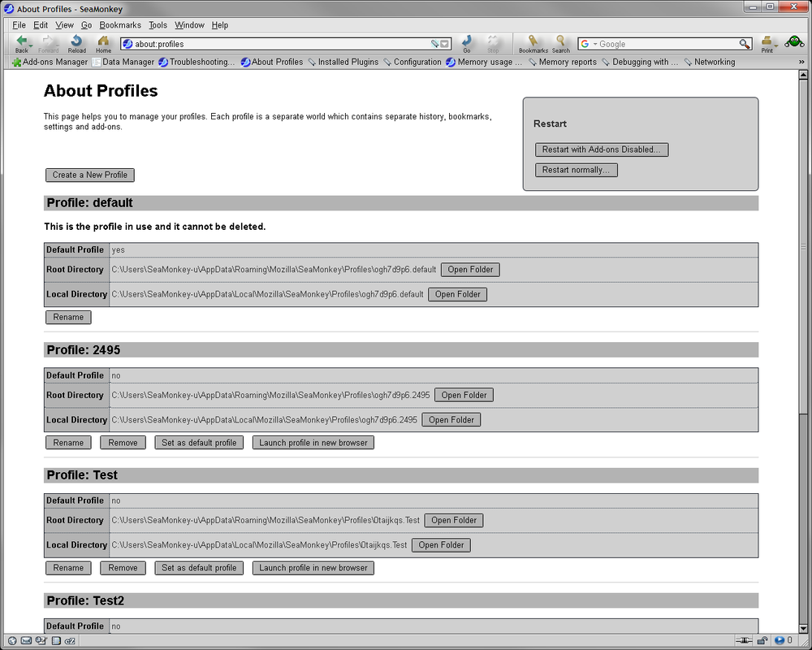
Task: Open Data Manager bookmark
Action: pos(123,62)
